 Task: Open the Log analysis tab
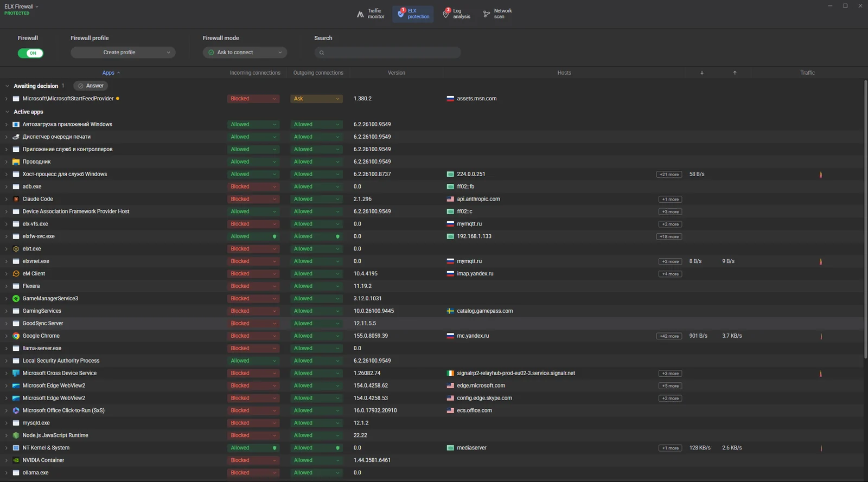pyautogui.click(x=457, y=14)
